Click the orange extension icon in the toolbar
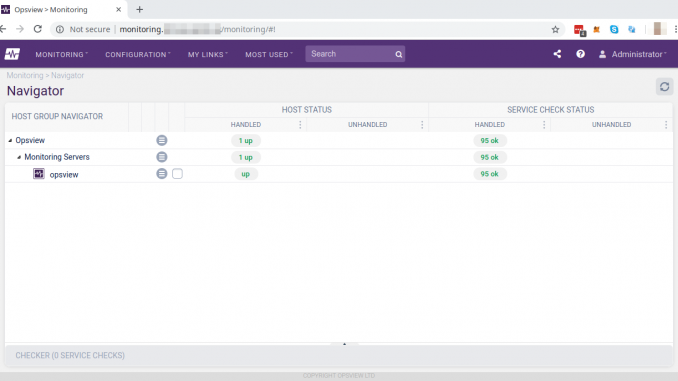 tap(597, 29)
